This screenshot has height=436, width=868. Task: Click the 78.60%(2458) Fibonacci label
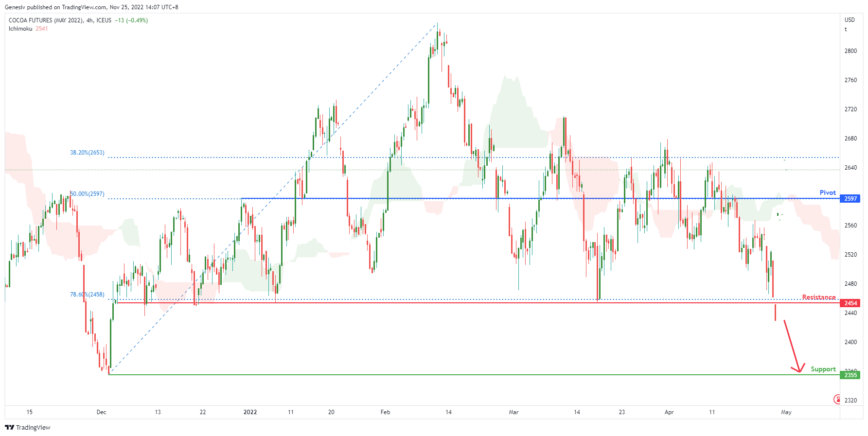87,295
